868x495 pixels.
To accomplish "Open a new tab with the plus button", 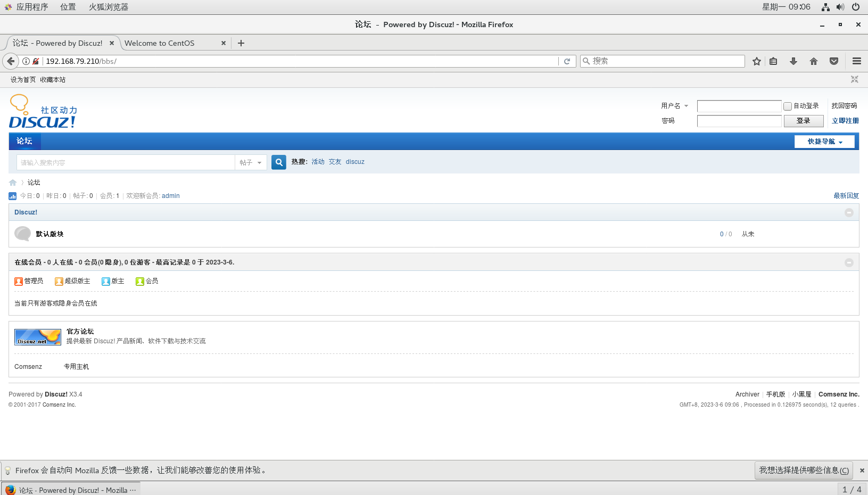I will click(241, 43).
